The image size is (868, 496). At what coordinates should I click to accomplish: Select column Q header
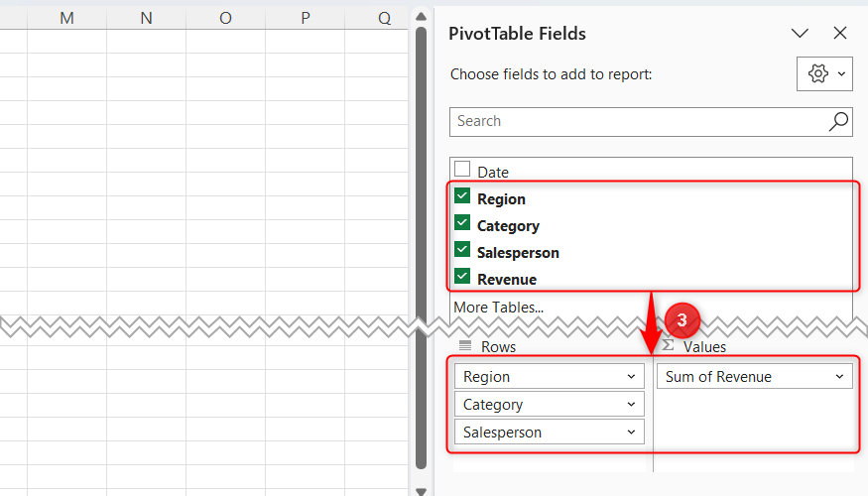[376, 18]
